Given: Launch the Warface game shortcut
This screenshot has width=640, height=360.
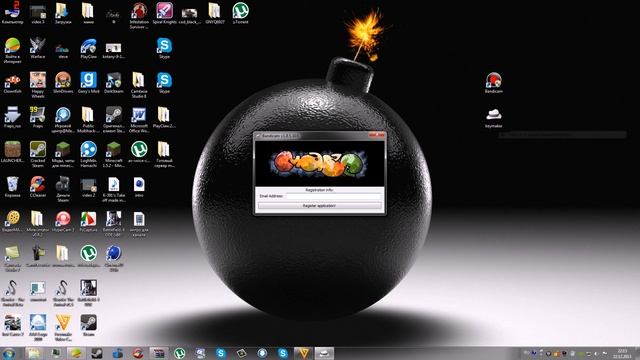Looking at the screenshot, I should click(x=38, y=46).
